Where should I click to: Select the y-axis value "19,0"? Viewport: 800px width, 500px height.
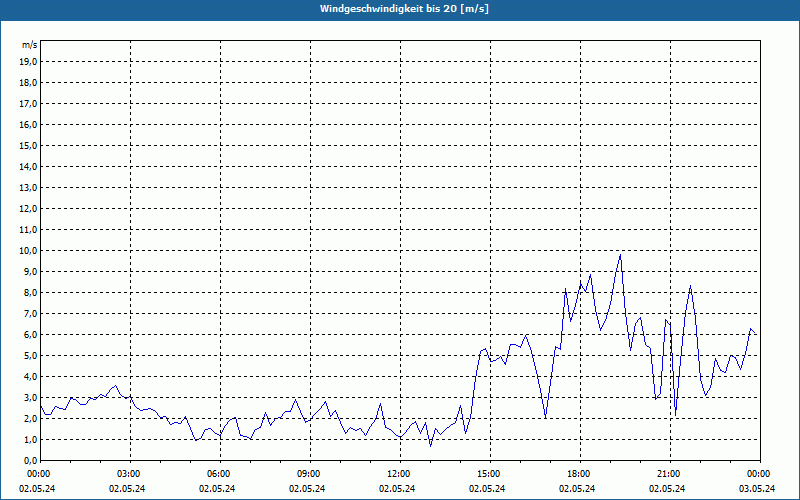28,62
